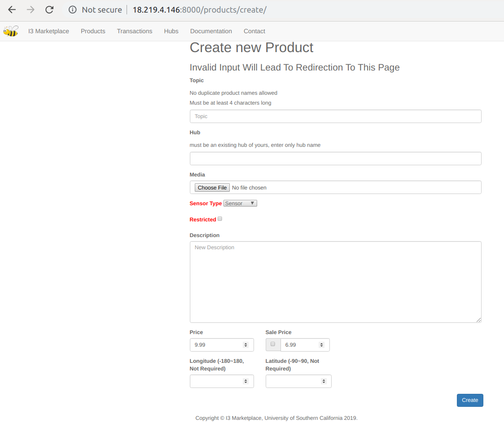Focus the Description text area
Viewport: 504px width, 423px height.
pyautogui.click(x=335, y=282)
